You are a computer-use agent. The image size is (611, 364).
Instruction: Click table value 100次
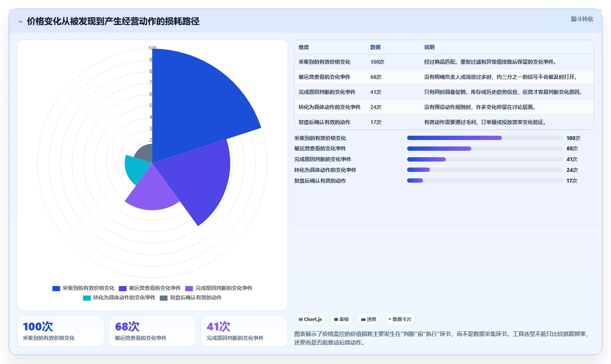click(x=377, y=62)
